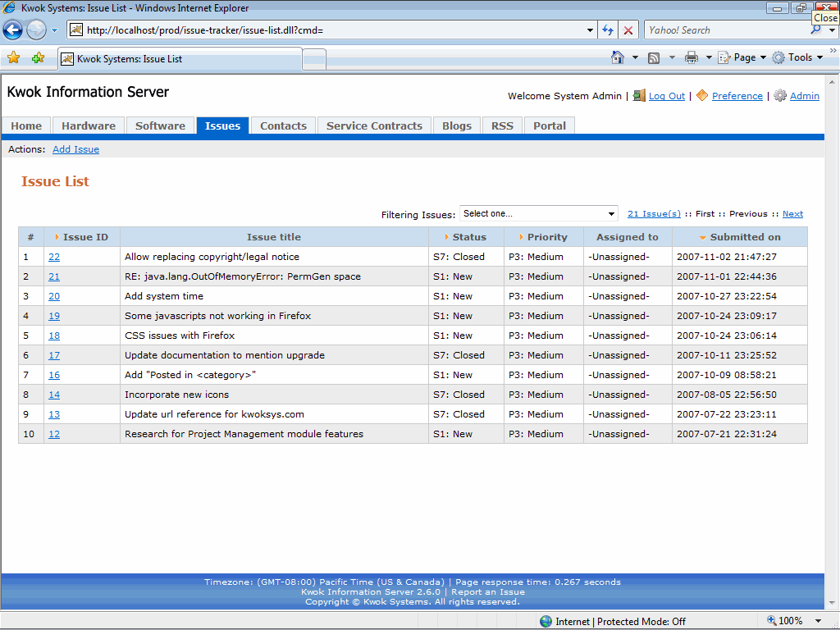
Task: Click 'Some javascripts not working in Firefox' title
Action: click(217, 316)
